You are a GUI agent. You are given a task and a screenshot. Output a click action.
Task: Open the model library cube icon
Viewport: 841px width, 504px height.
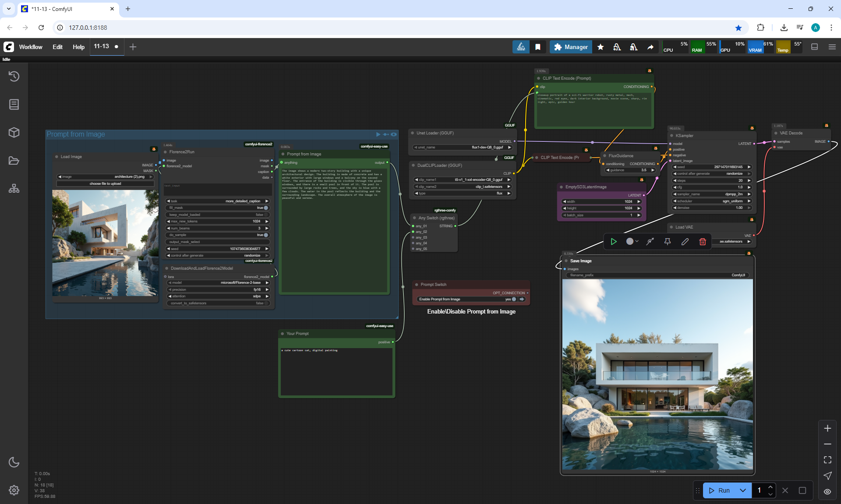[14, 132]
